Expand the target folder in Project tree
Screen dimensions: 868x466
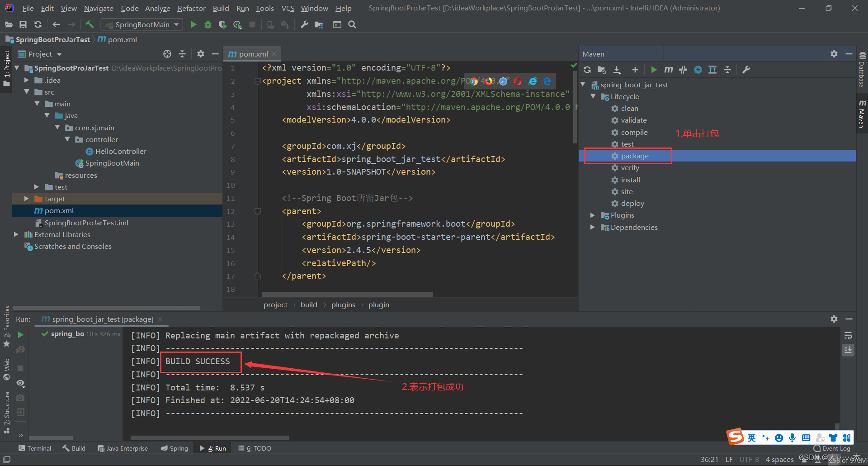coord(27,199)
